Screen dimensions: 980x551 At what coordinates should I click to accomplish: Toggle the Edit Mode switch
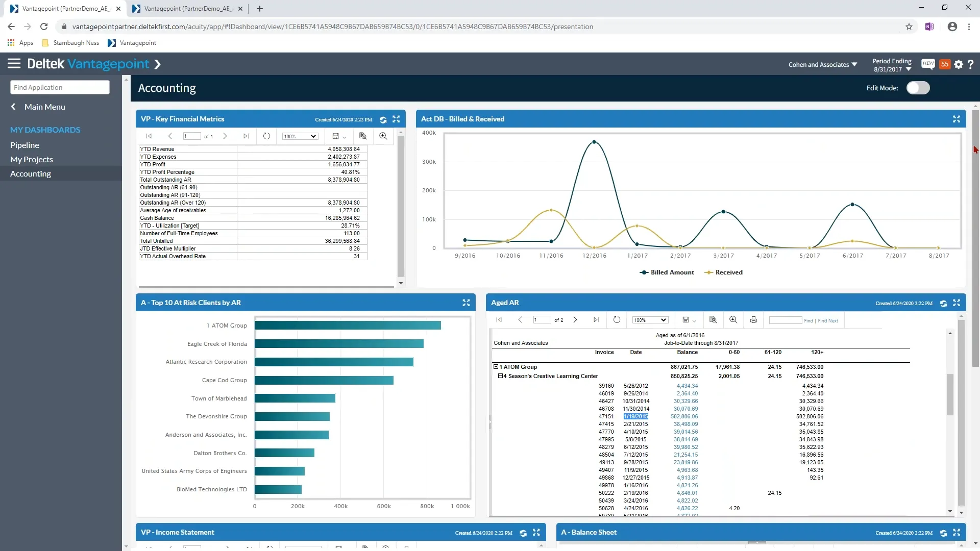tap(918, 88)
